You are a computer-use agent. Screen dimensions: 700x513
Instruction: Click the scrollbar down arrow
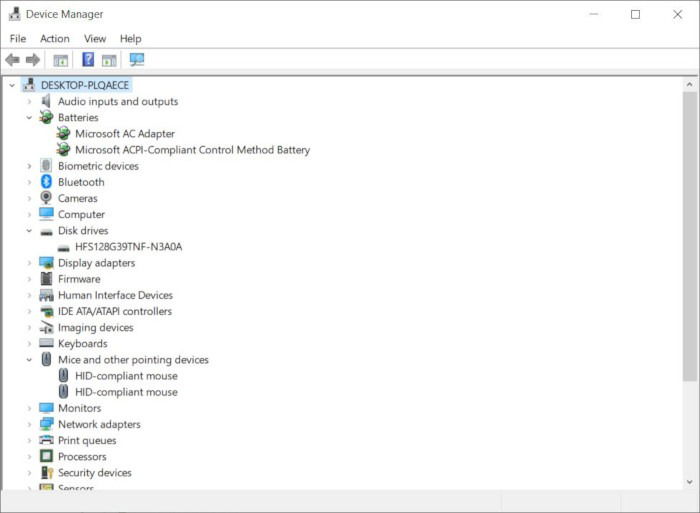click(689, 482)
